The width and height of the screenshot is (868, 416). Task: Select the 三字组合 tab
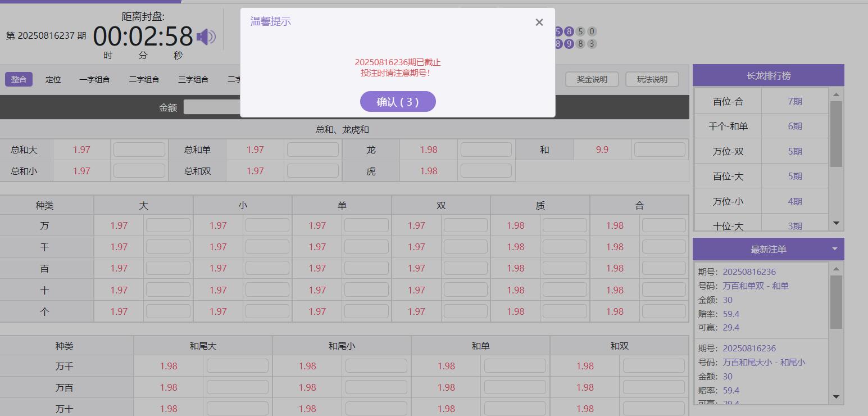coord(193,79)
